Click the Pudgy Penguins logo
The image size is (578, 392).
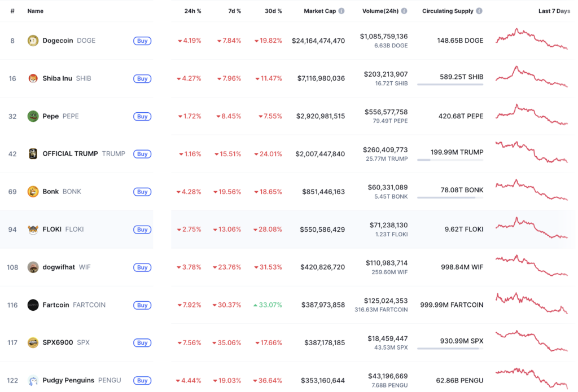(33, 381)
